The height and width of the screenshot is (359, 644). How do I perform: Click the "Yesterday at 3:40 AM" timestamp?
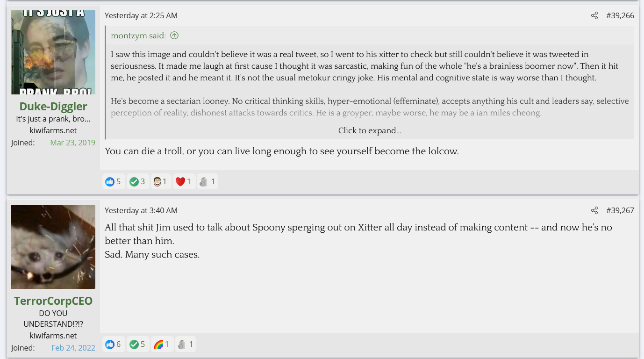pos(141,210)
